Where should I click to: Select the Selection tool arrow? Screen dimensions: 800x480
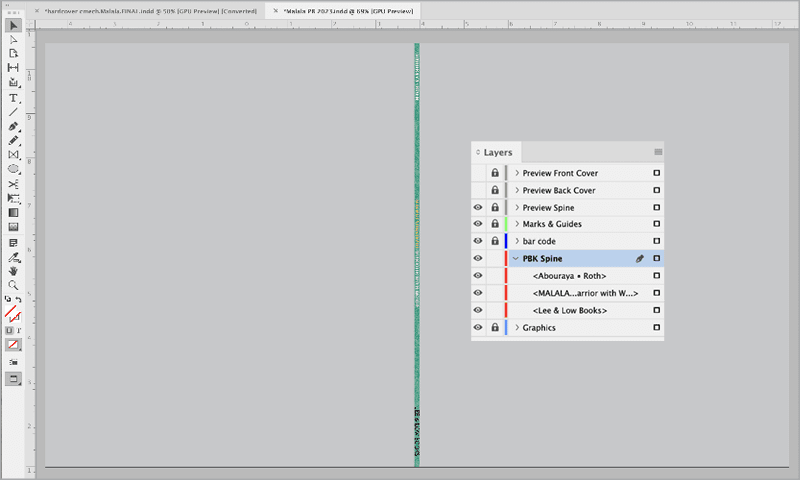(14, 25)
